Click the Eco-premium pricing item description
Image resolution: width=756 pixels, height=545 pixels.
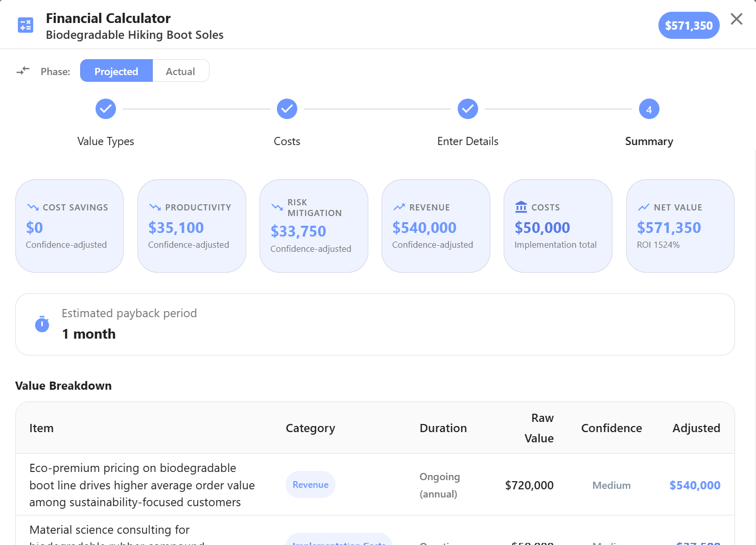click(x=142, y=485)
